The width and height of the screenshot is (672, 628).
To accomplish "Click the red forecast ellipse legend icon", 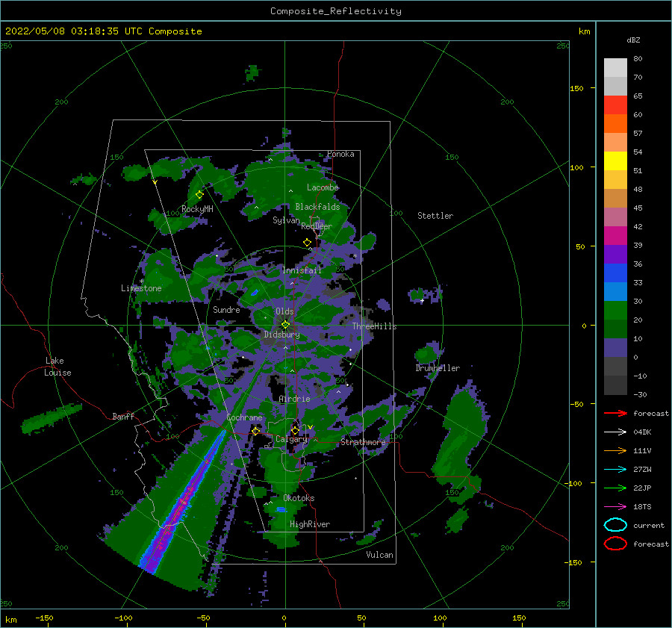I will coord(615,544).
